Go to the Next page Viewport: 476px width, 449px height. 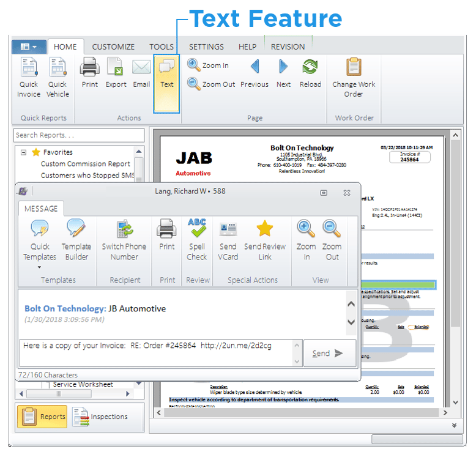(283, 73)
